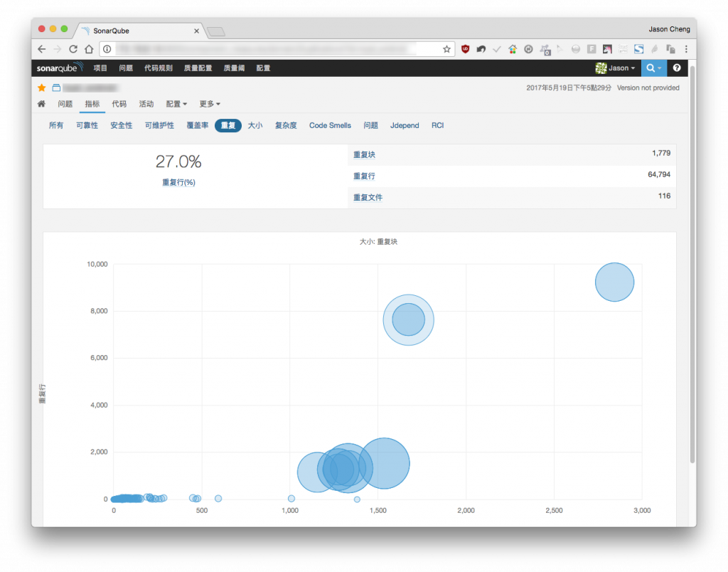The height and width of the screenshot is (572, 728).
Task: Select the Code Smells metric filter
Action: coord(330,125)
